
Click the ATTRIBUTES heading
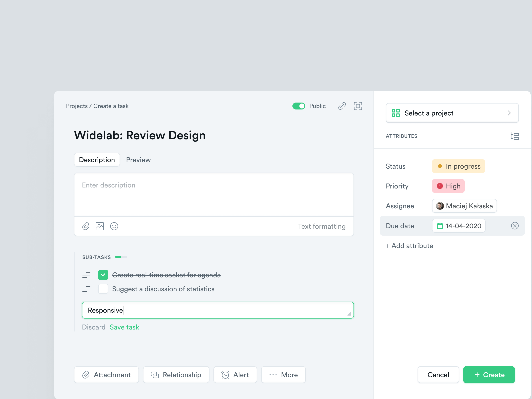[401, 136]
